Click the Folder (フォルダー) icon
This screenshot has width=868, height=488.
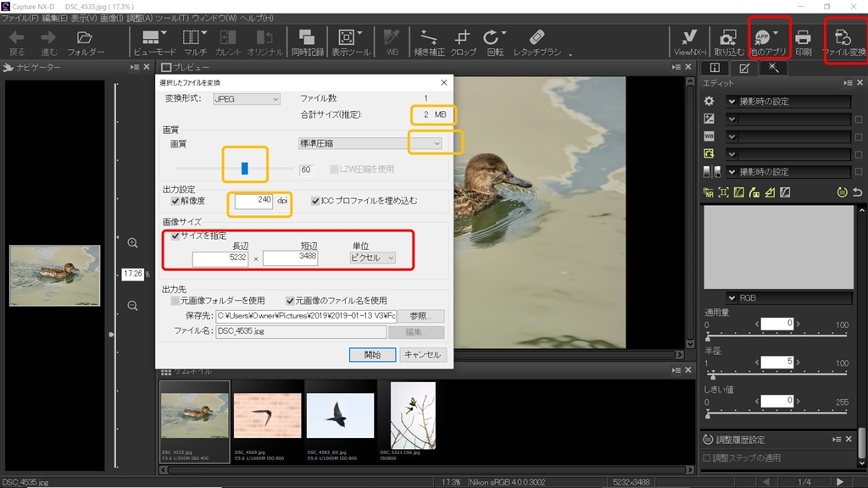85,38
